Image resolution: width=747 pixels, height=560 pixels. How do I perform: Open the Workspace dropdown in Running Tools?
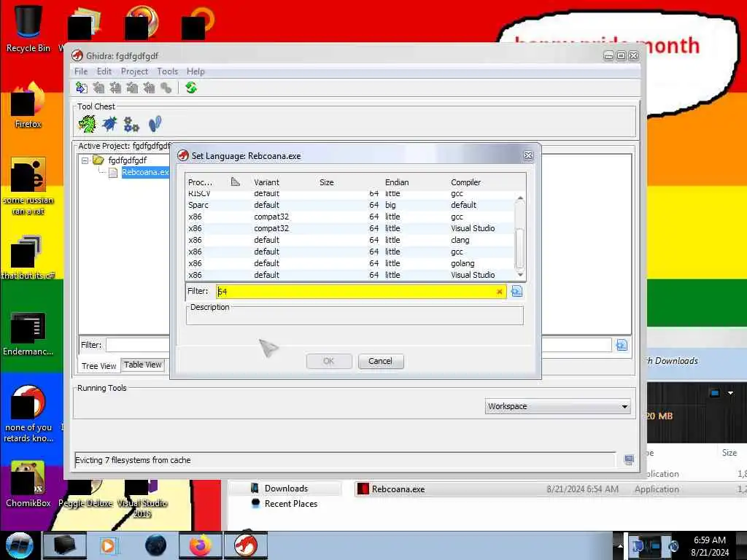[x=557, y=406]
